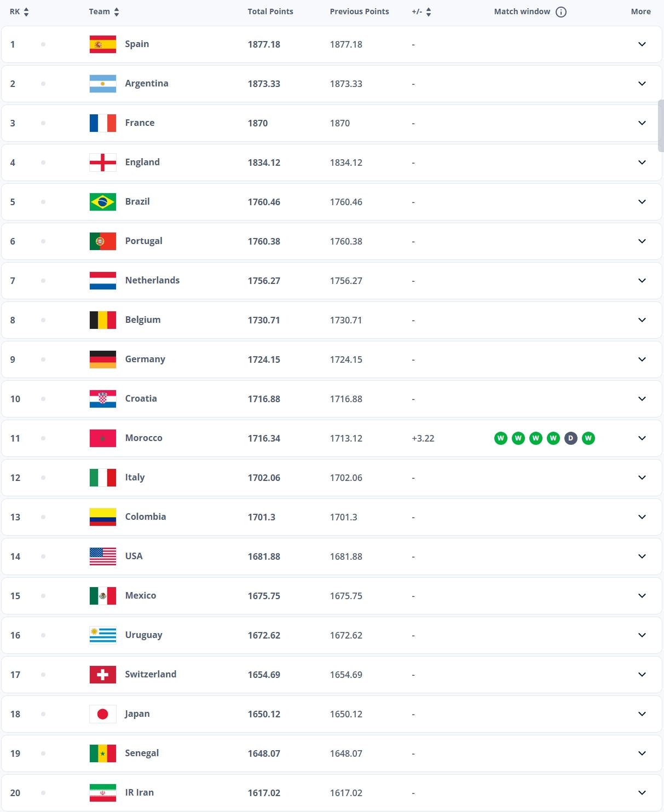Click Morocco's draw result badge
Screen dimensions: 664x812
coord(571,438)
